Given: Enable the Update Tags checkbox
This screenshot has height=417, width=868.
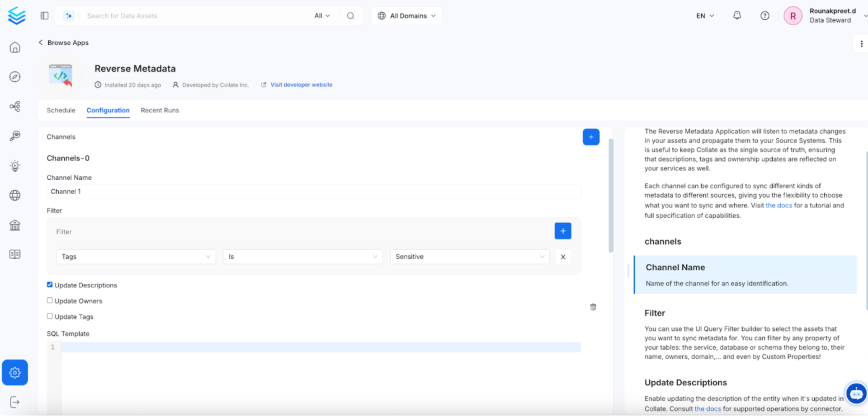Looking at the screenshot, I should (x=50, y=316).
